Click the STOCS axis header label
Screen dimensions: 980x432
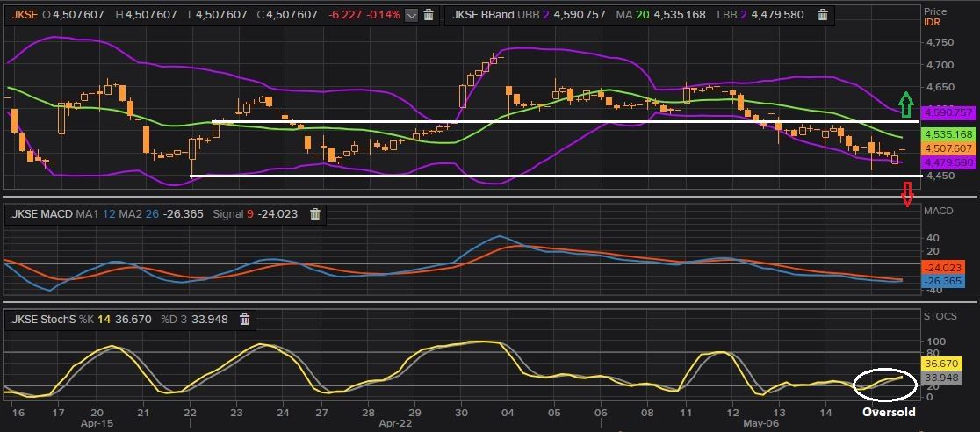[x=940, y=316]
